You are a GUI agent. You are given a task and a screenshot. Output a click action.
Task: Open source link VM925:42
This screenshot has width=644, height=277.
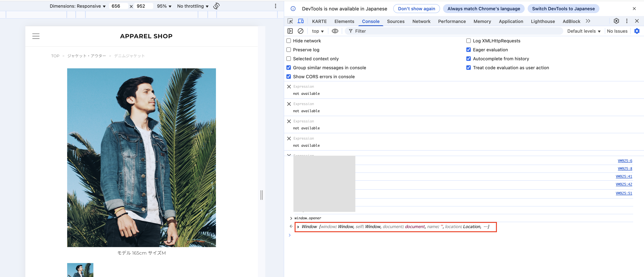point(624,184)
